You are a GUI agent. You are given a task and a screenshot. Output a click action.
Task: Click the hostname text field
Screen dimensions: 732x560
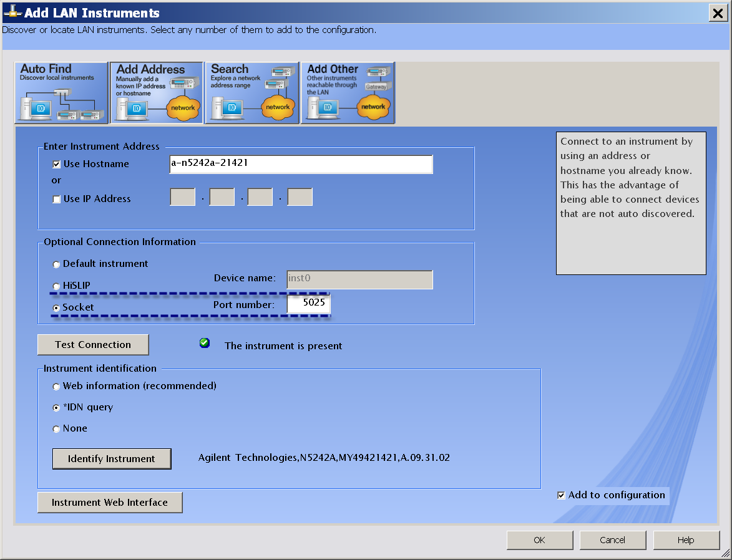pyautogui.click(x=300, y=164)
